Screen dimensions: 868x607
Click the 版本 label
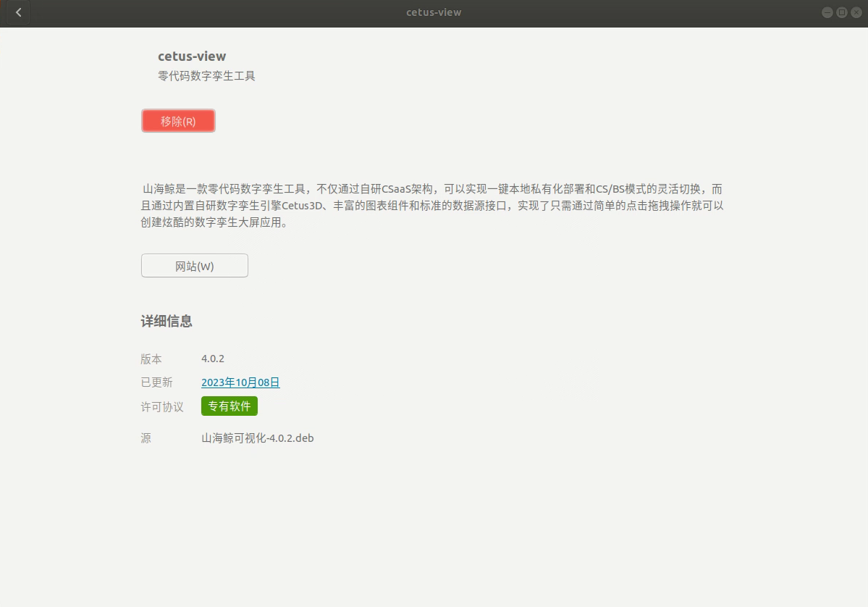pyautogui.click(x=151, y=359)
